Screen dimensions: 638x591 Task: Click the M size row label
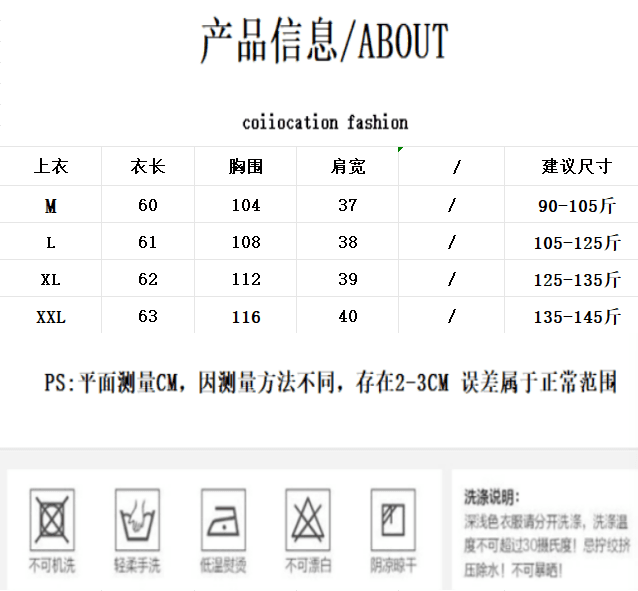(x=51, y=206)
